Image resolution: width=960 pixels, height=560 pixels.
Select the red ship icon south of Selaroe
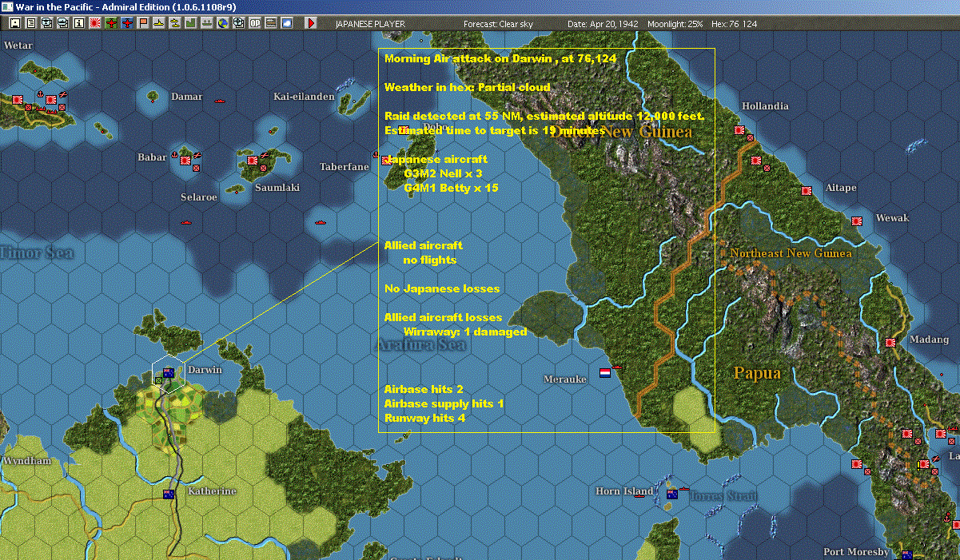click(x=187, y=222)
